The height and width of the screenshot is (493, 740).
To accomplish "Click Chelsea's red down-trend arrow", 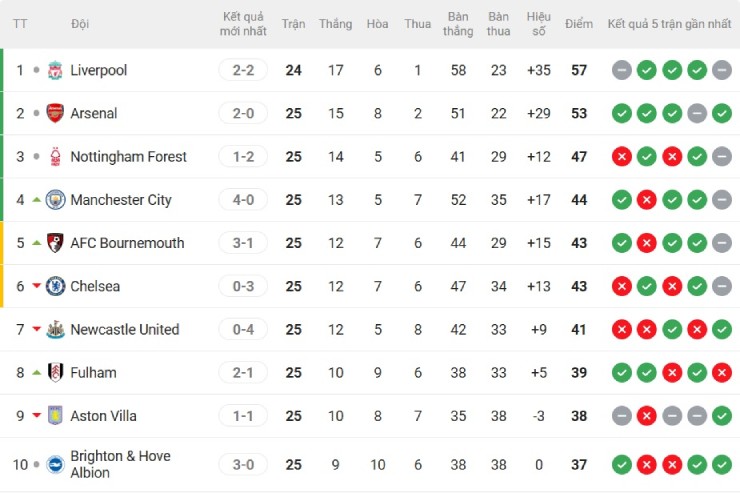I will [x=37, y=286].
